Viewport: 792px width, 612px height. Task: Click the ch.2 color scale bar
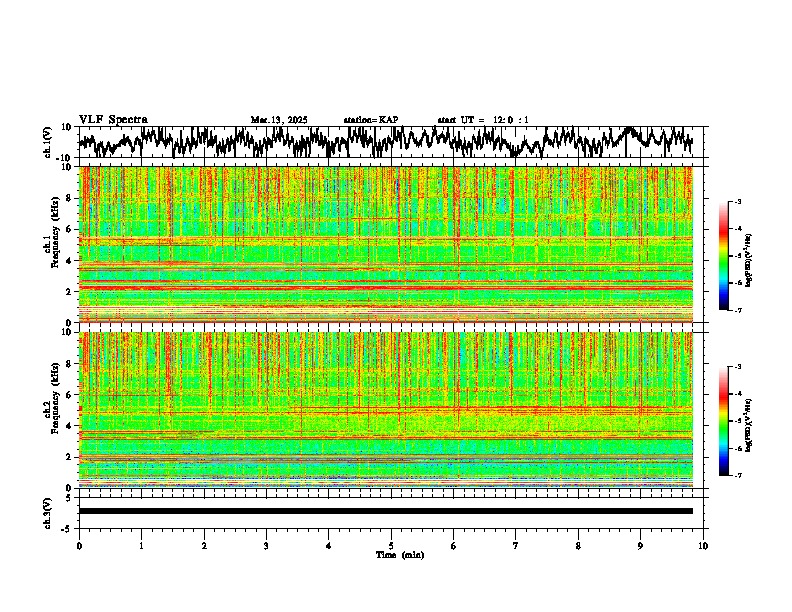(x=723, y=421)
